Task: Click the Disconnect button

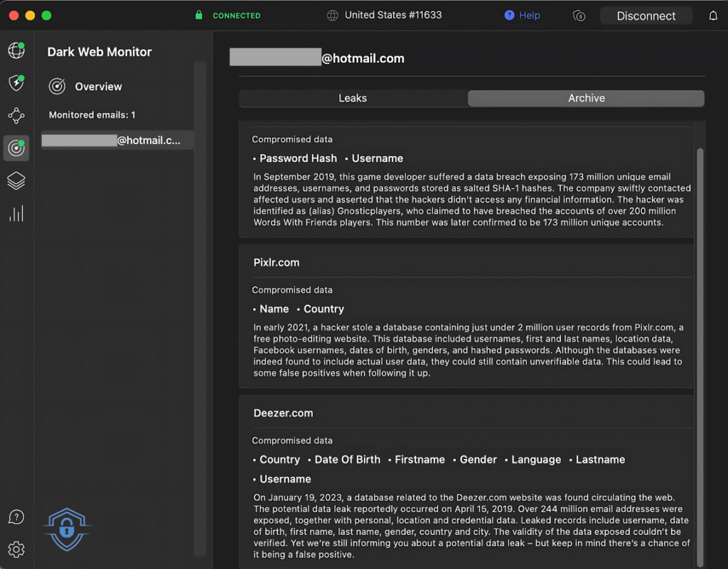Action: tap(646, 16)
